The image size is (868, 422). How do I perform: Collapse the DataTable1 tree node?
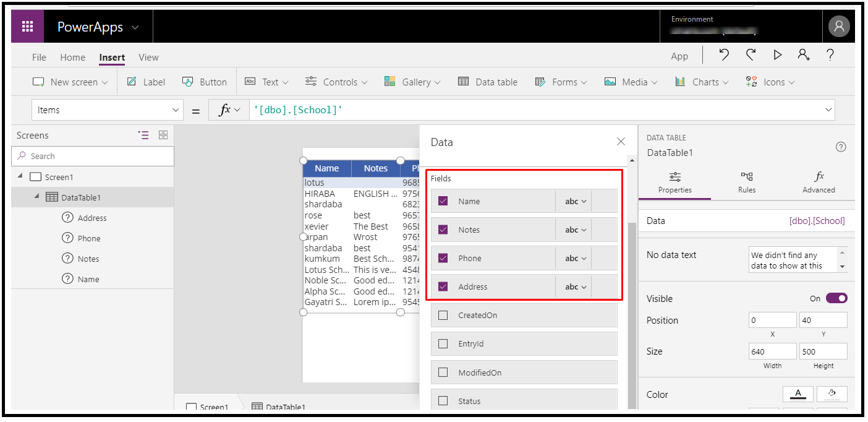[x=36, y=197]
